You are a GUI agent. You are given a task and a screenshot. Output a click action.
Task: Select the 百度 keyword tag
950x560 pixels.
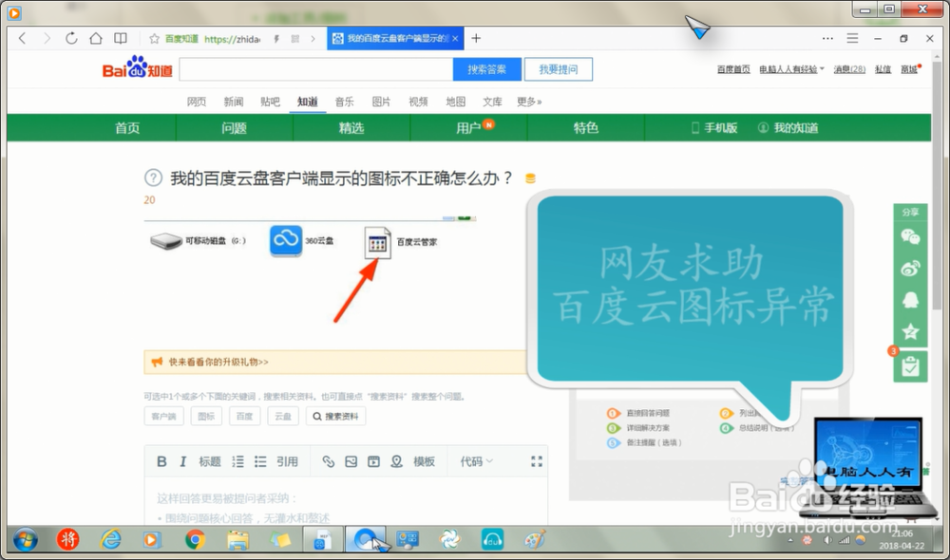click(x=244, y=417)
